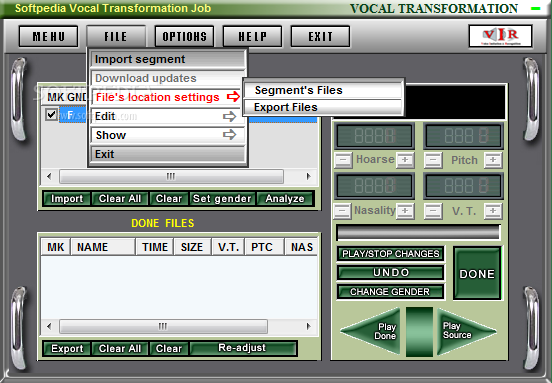The image size is (552, 383).
Task: Click the UNDO button
Action: coord(391,272)
